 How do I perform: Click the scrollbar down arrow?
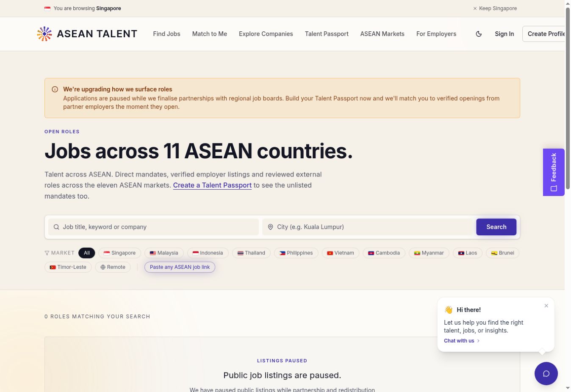click(x=568, y=388)
